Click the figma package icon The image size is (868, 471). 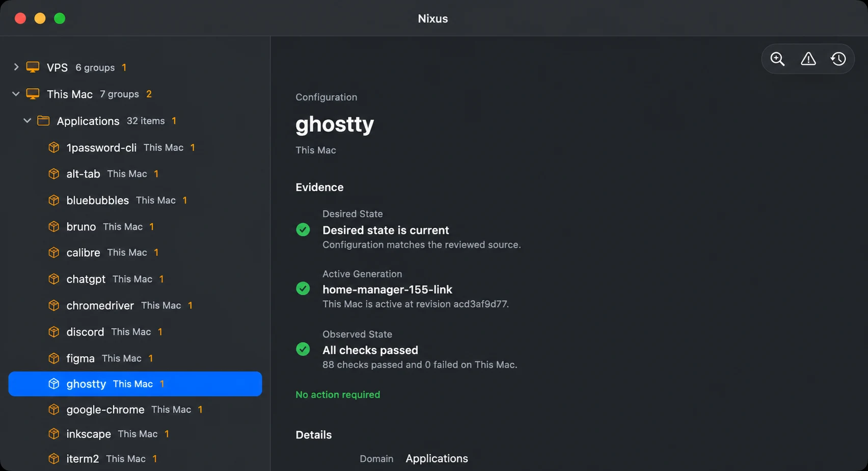[x=53, y=358]
